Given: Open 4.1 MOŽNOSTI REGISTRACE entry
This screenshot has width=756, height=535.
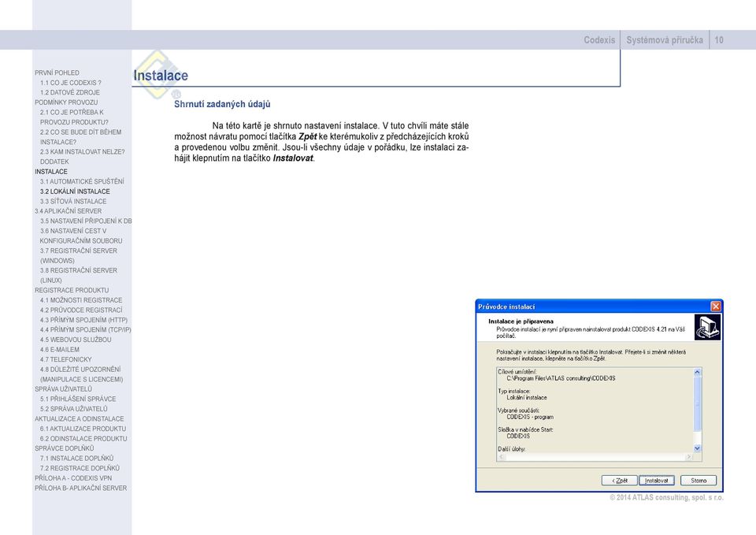Looking at the screenshot, I should coord(81,300).
